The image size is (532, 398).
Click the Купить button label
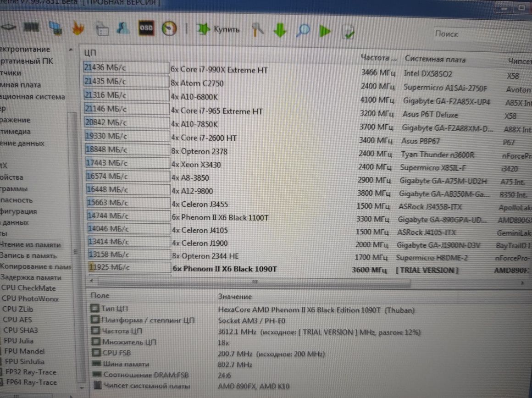(x=226, y=30)
